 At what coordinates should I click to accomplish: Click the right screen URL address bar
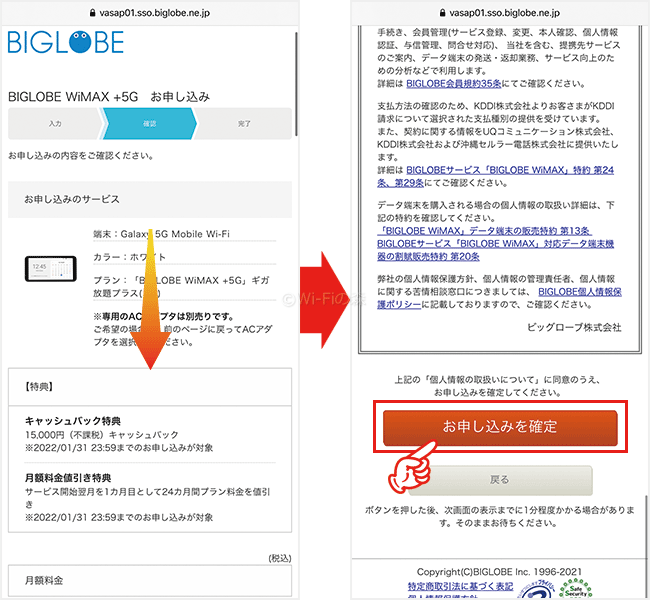(500, 13)
